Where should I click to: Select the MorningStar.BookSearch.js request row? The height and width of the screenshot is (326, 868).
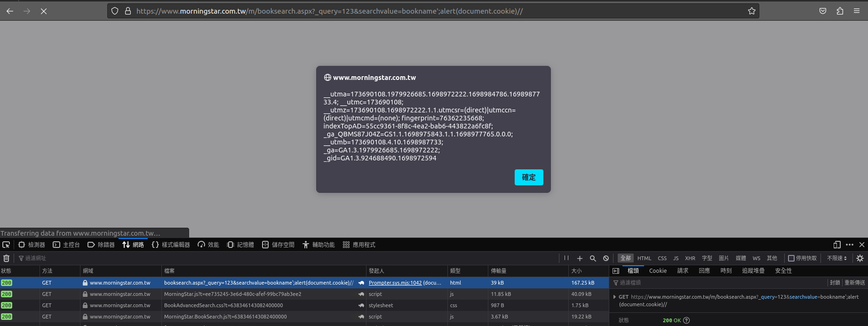[304, 317]
